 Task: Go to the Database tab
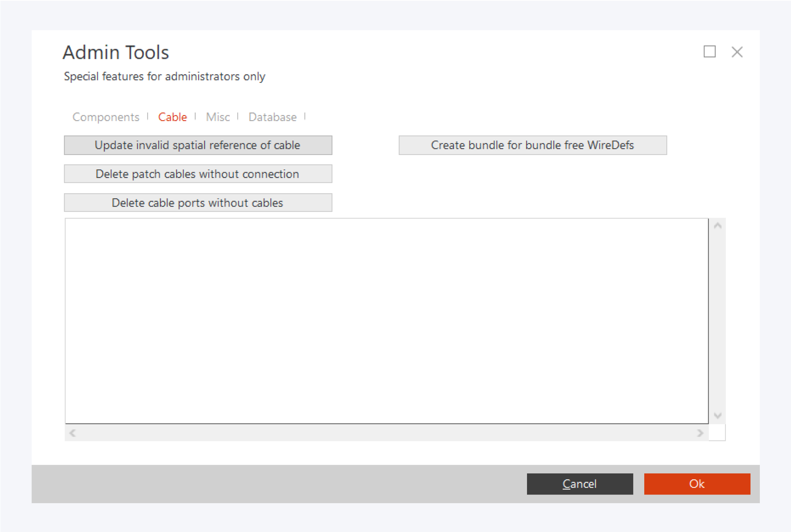(x=272, y=117)
